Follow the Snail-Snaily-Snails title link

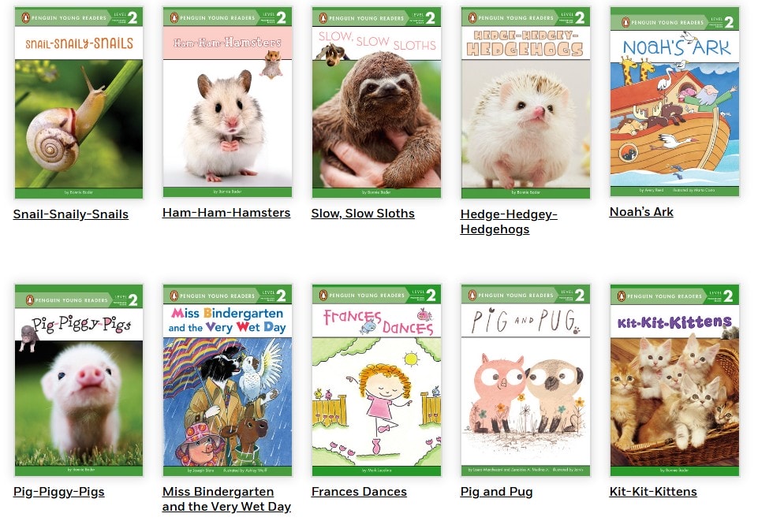(x=70, y=214)
